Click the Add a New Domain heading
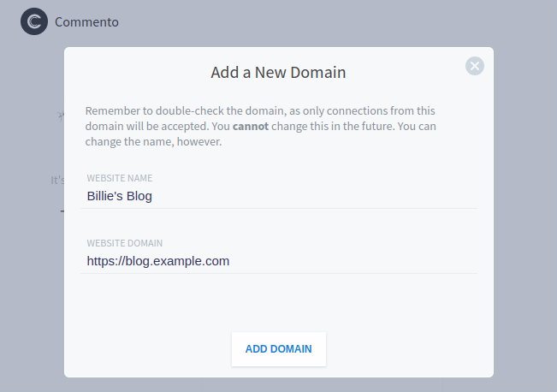This screenshot has height=392, width=557. coord(278,73)
